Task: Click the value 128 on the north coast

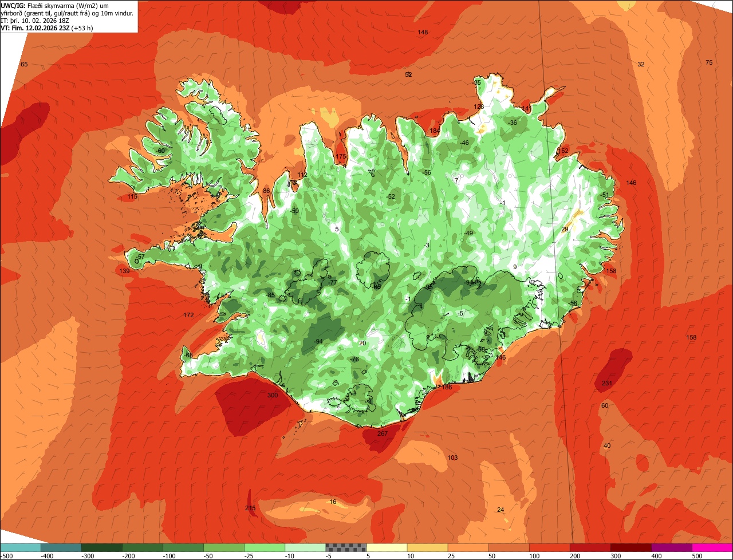Action: [479, 107]
